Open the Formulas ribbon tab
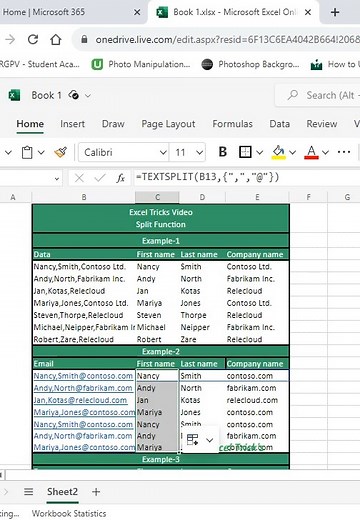Viewport: 360px width, 520px height. click(x=232, y=124)
